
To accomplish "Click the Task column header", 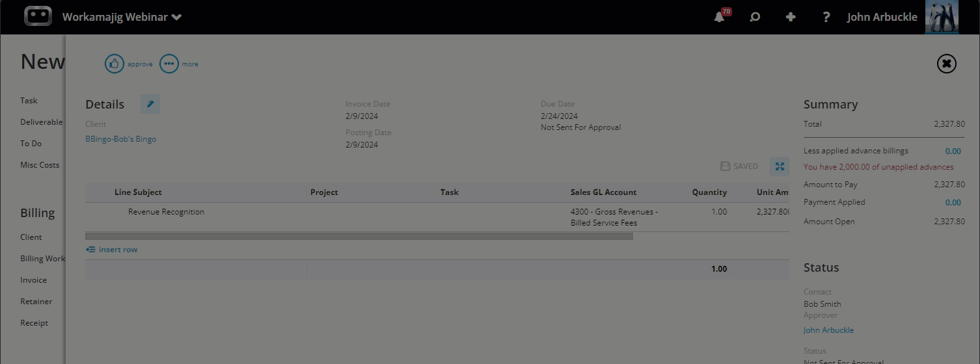I will coord(450,192).
